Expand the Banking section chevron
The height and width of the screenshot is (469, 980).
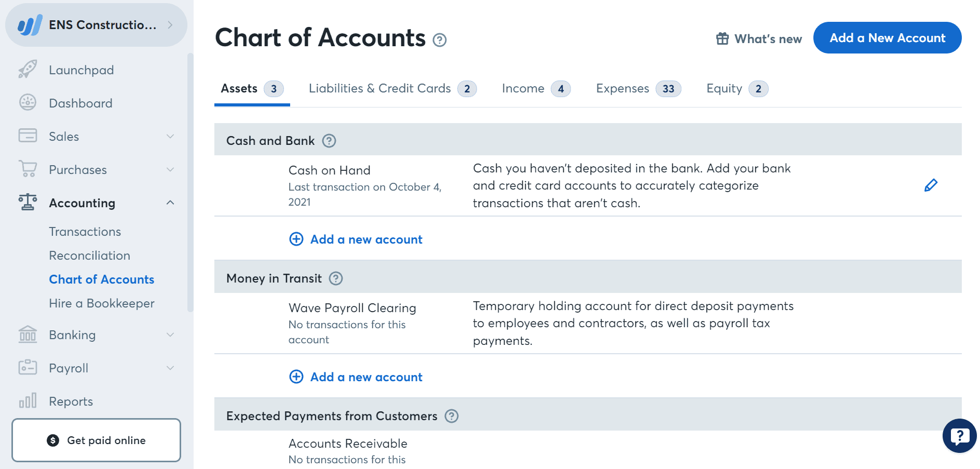170,335
